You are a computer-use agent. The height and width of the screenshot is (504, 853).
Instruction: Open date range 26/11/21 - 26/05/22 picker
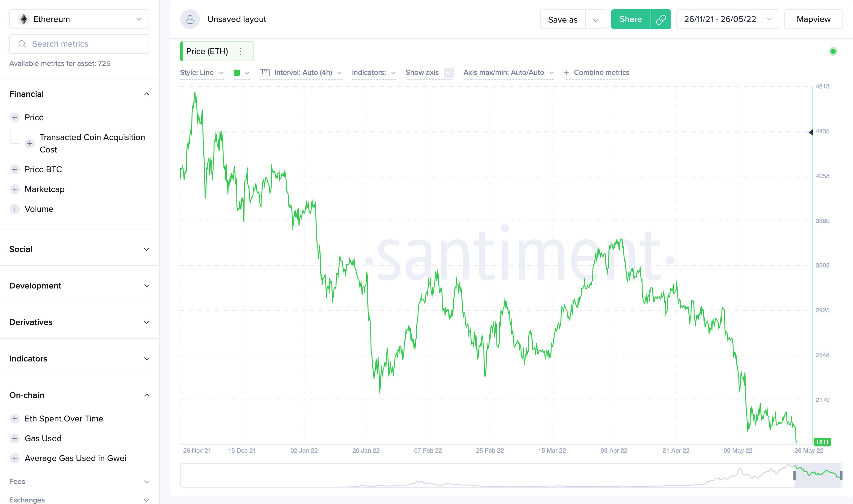click(x=727, y=19)
